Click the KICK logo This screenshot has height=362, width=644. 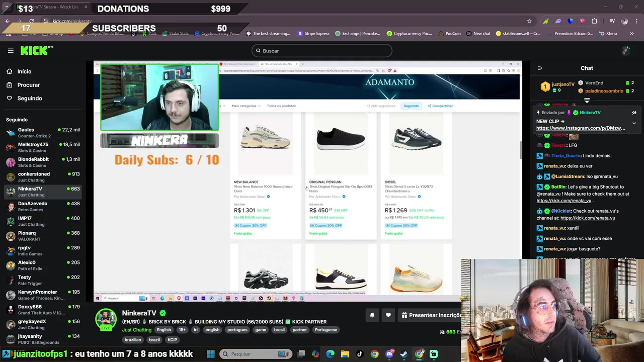pyautogui.click(x=37, y=50)
